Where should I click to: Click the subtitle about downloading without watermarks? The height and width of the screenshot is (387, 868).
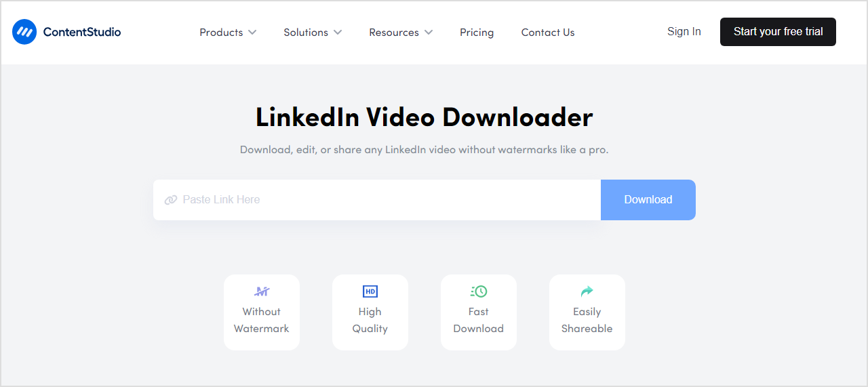[x=425, y=150]
